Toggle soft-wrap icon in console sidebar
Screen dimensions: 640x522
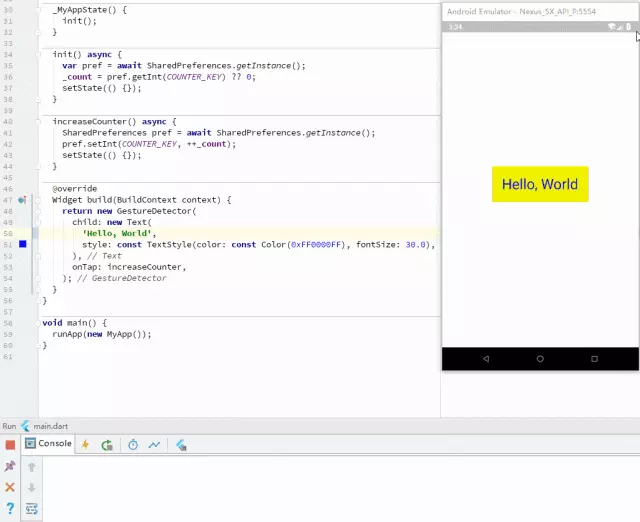(31, 509)
